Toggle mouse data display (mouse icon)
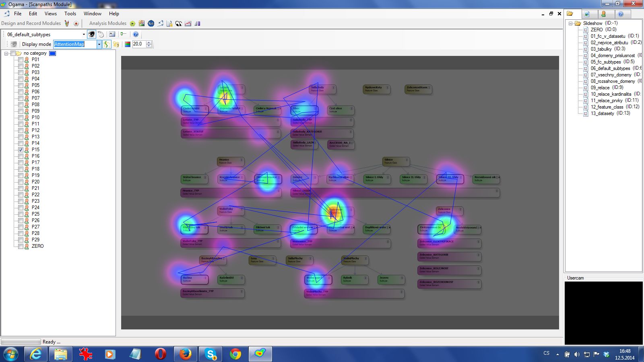Screen dimensions: 644x362 point(101,34)
